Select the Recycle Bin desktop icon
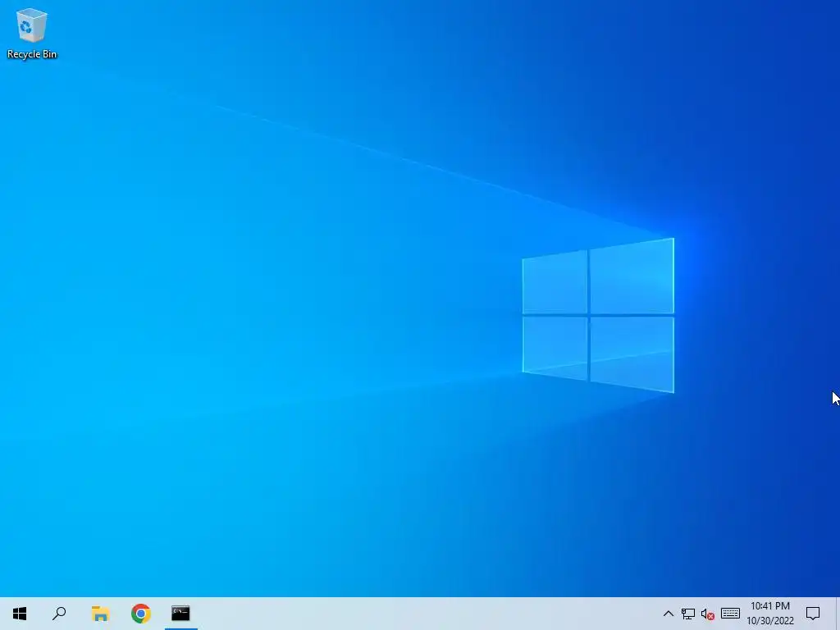 tap(32, 33)
